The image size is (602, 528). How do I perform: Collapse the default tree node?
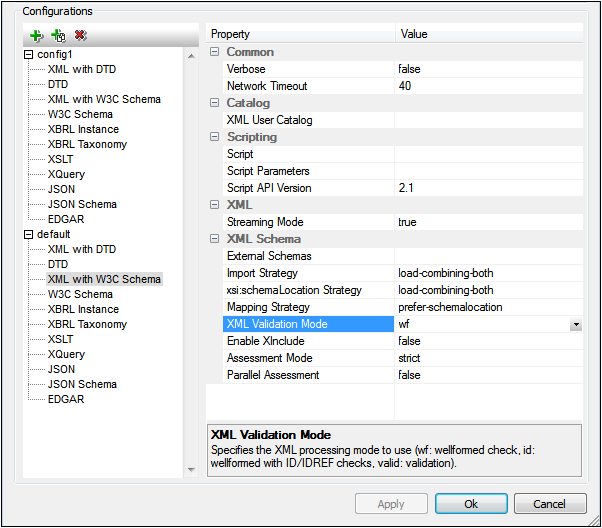pos(29,234)
